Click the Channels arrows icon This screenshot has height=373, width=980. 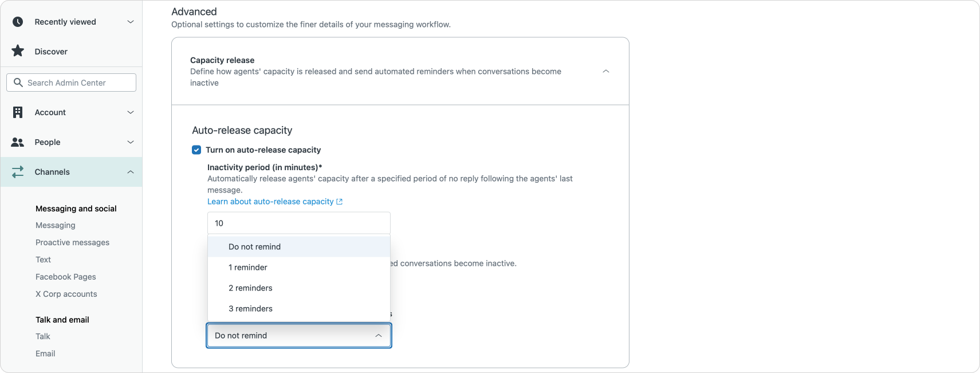click(18, 172)
